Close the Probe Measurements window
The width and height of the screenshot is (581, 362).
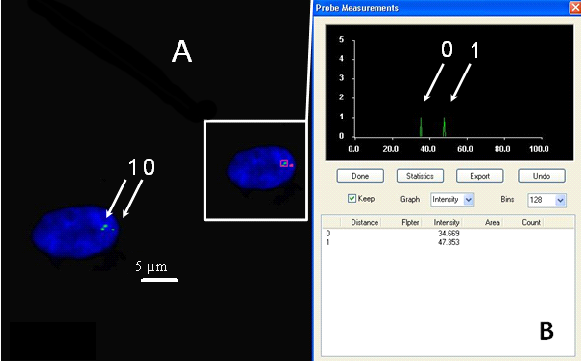coord(575,8)
